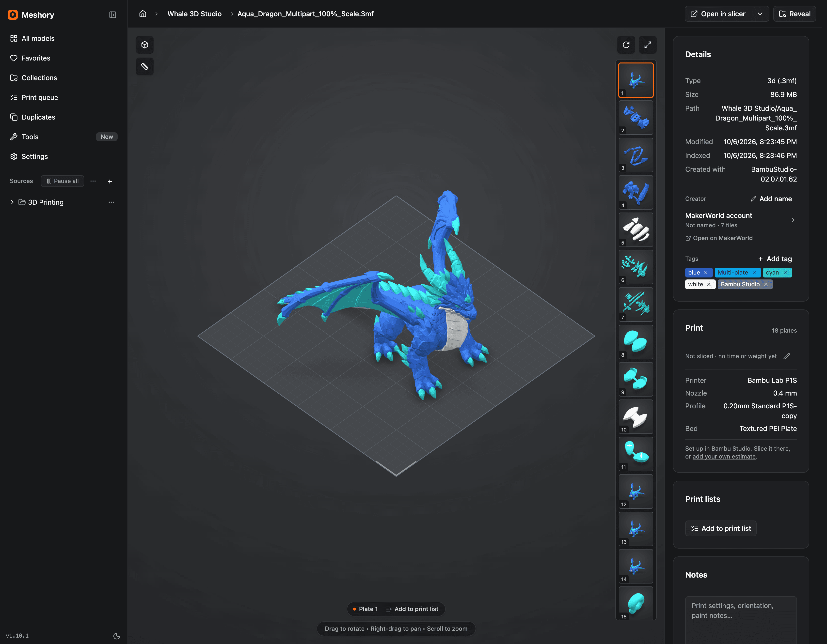The height and width of the screenshot is (644, 827).
Task: Open Tools section
Action: pos(64,137)
